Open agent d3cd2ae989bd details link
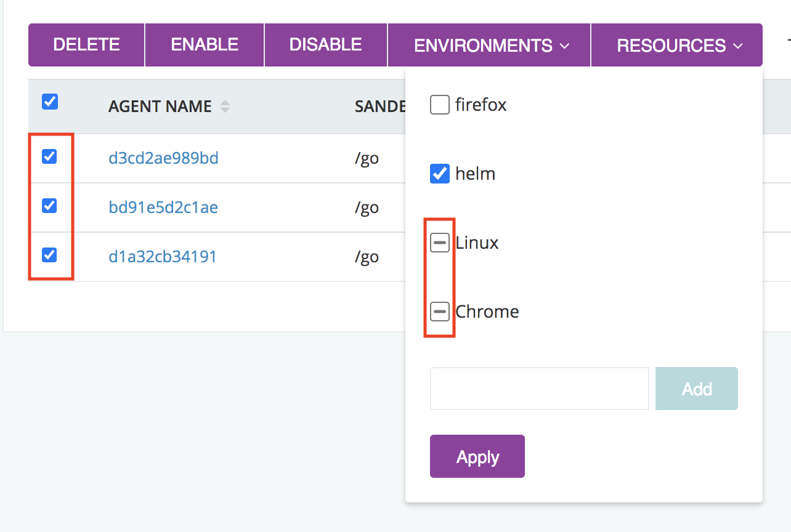This screenshot has height=532, width=791. [164, 159]
